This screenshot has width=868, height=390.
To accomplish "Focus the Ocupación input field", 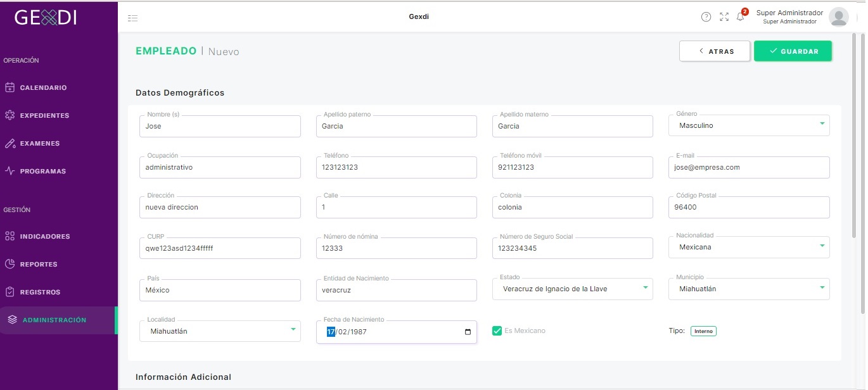I will coord(220,167).
